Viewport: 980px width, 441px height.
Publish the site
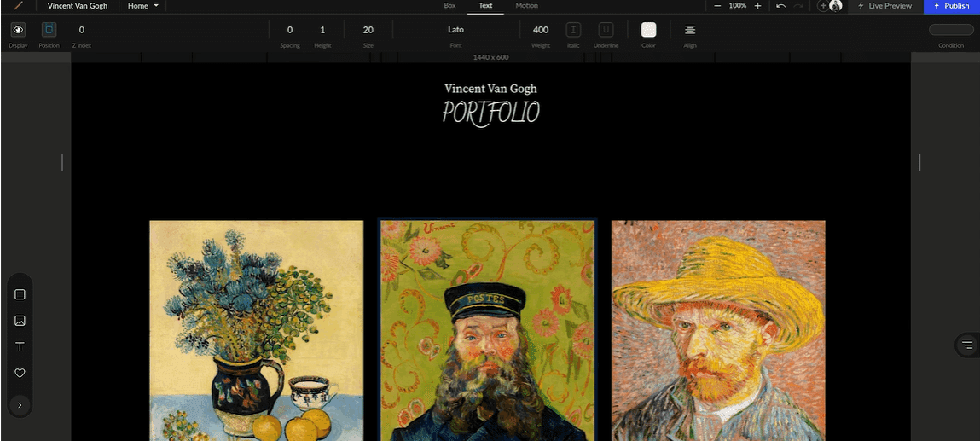pyautogui.click(x=951, y=6)
